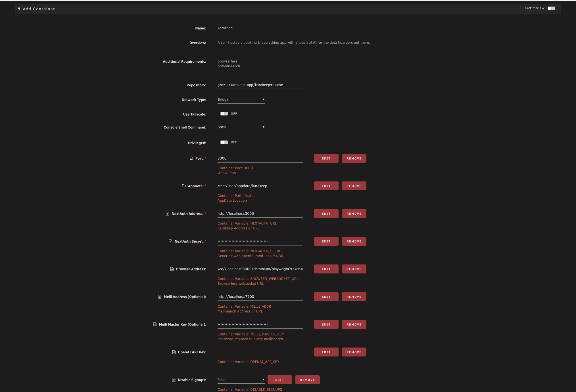Remove the Meili Address variable

click(x=354, y=297)
